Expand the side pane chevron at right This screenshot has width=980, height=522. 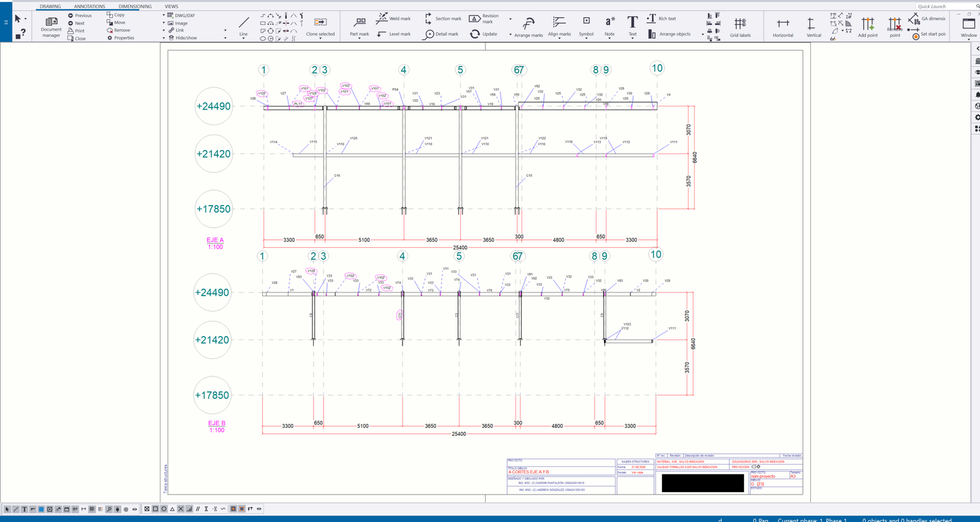(x=977, y=48)
